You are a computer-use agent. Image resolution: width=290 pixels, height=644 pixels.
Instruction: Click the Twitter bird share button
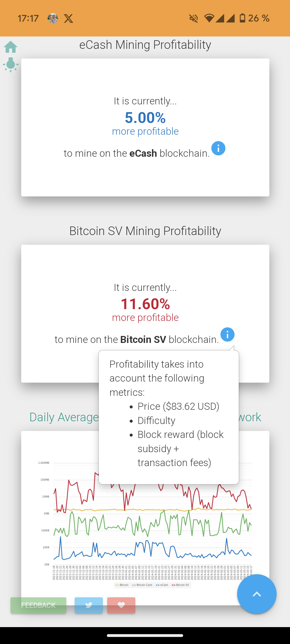click(89, 605)
